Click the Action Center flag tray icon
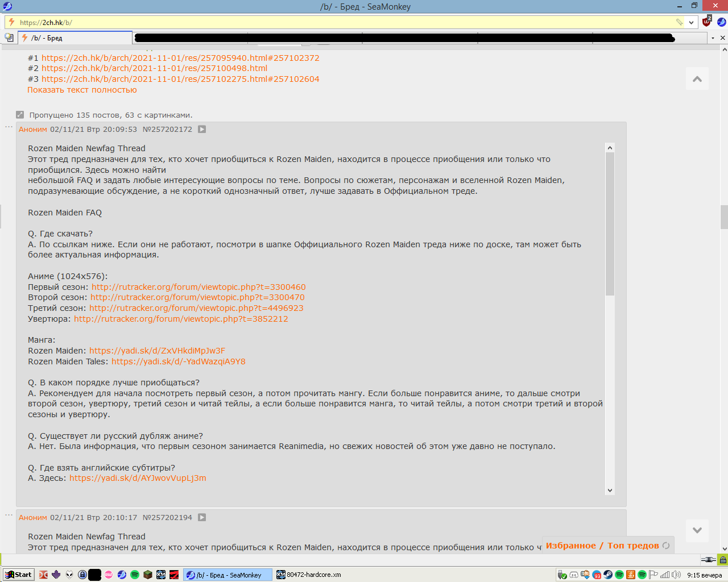Image resolution: width=728 pixels, height=582 pixels. point(653,575)
